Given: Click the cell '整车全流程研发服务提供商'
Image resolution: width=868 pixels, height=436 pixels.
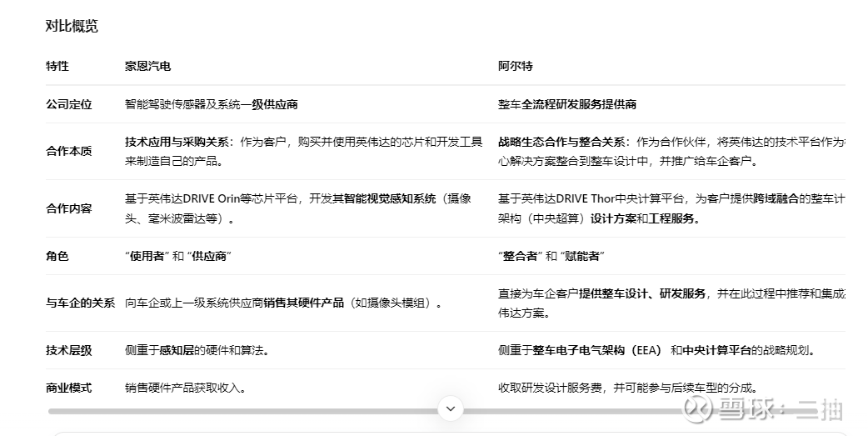Looking at the screenshot, I should pos(566,104).
